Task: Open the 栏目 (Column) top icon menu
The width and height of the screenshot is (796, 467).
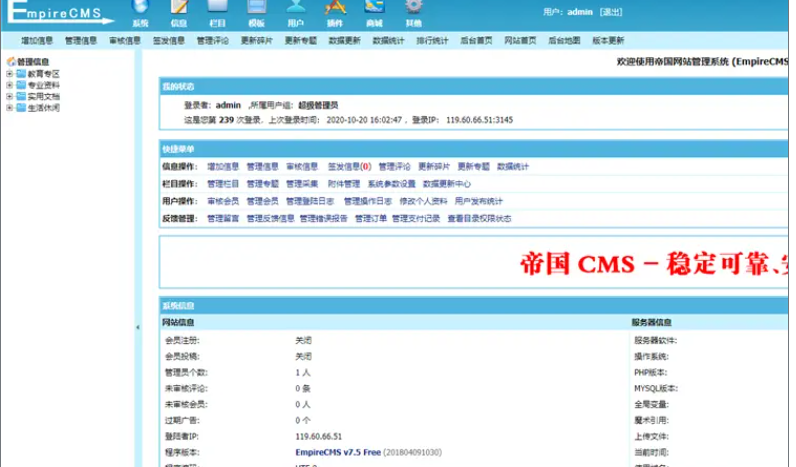Action: click(217, 13)
